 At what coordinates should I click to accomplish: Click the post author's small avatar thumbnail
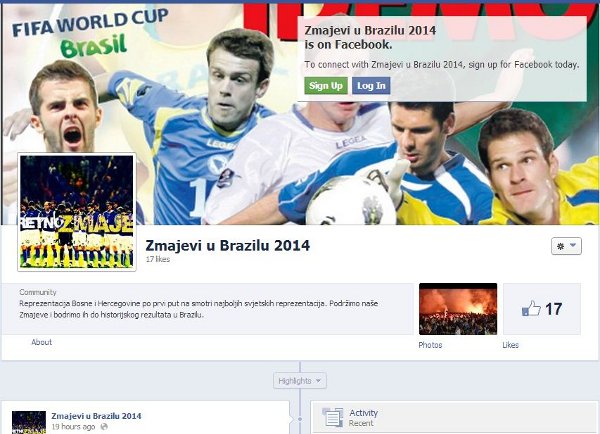coord(29,423)
